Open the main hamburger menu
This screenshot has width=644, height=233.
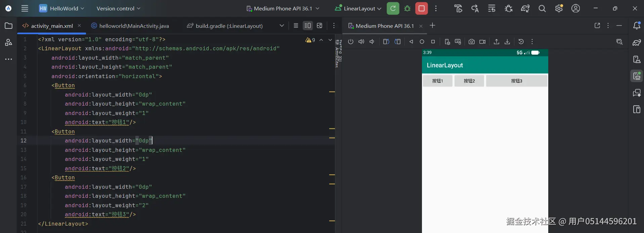tap(25, 8)
